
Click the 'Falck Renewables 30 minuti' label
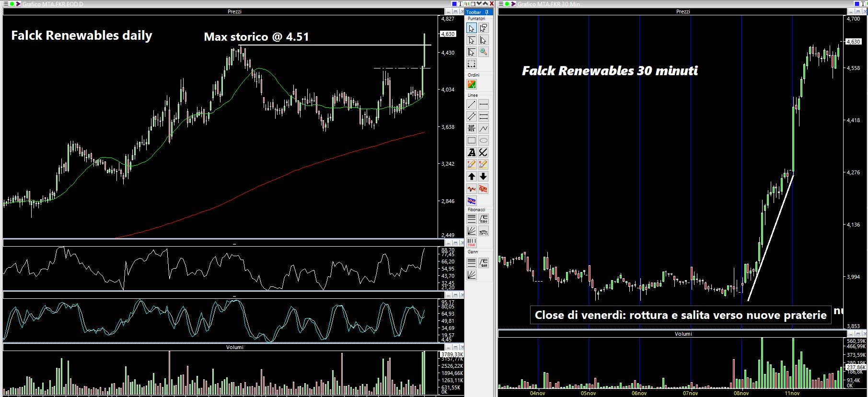tap(610, 71)
